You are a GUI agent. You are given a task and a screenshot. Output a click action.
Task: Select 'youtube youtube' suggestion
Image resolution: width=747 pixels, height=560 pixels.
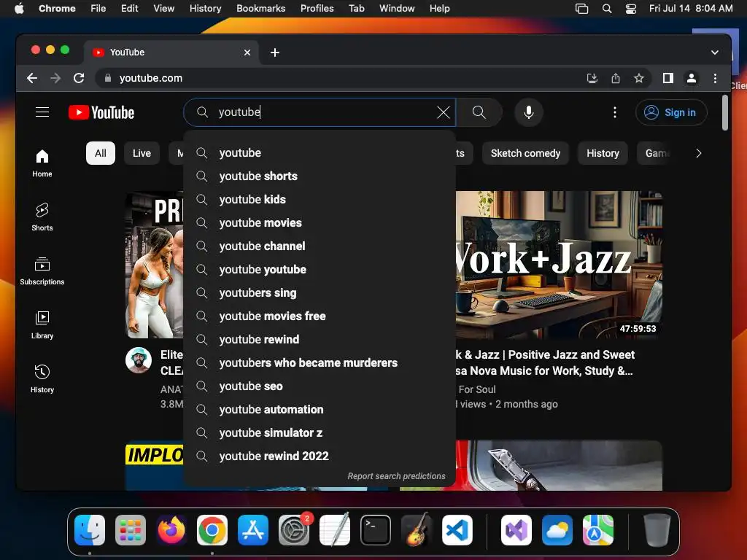pos(320,270)
